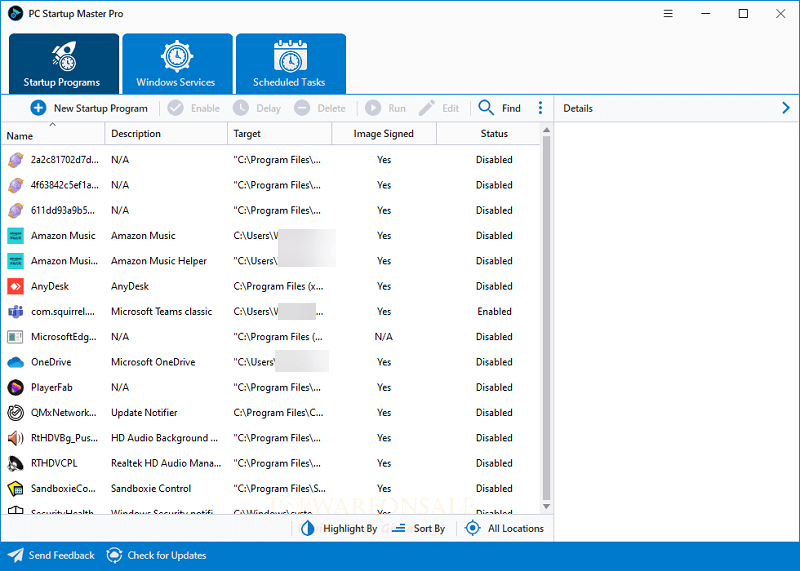This screenshot has height=571, width=800.
Task: Click the AnyDesk red icon
Action: [15, 286]
